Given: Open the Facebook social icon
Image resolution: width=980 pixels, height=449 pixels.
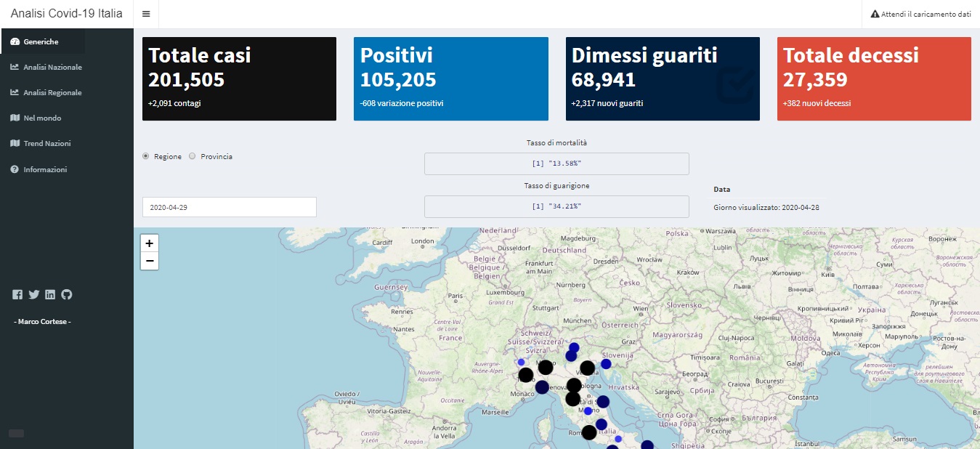Looking at the screenshot, I should click(18, 294).
